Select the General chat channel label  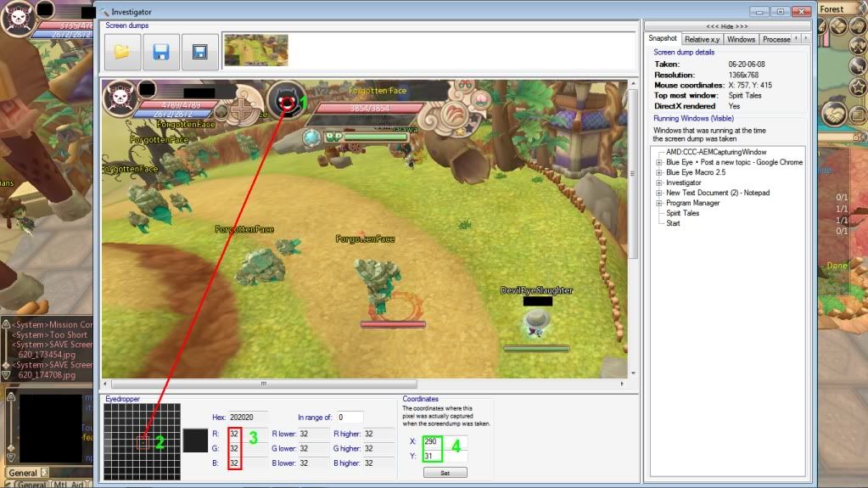tap(23, 473)
